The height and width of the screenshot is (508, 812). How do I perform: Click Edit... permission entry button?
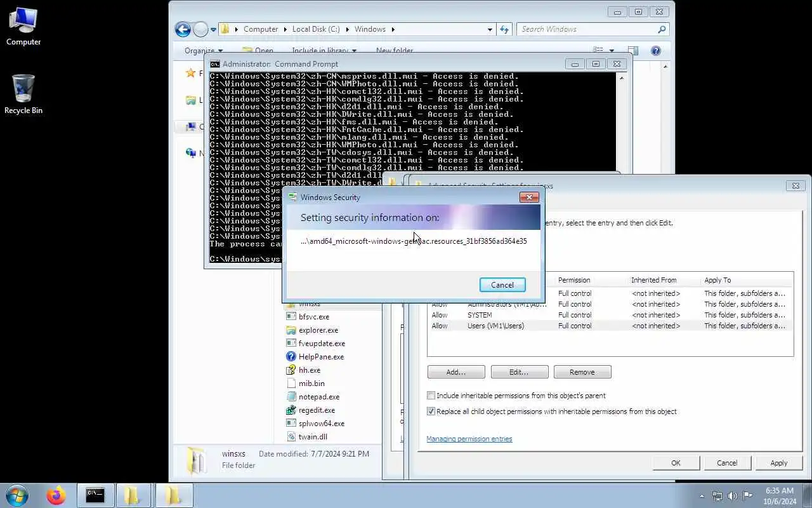pos(519,372)
